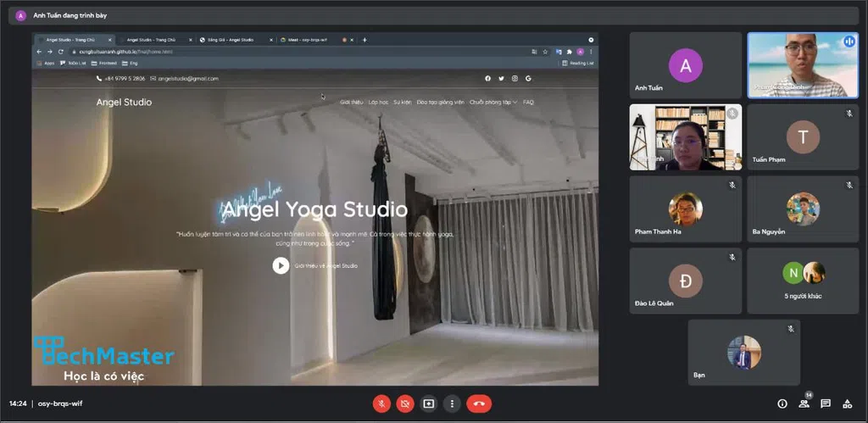The image size is (868, 423).
Task: Hang up with the red leave call button
Action: tap(479, 404)
